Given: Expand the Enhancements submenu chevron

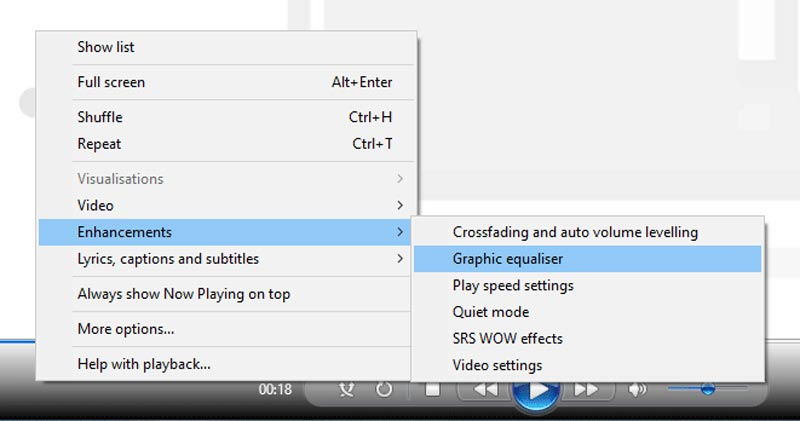Looking at the screenshot, I should pos(400,232).
